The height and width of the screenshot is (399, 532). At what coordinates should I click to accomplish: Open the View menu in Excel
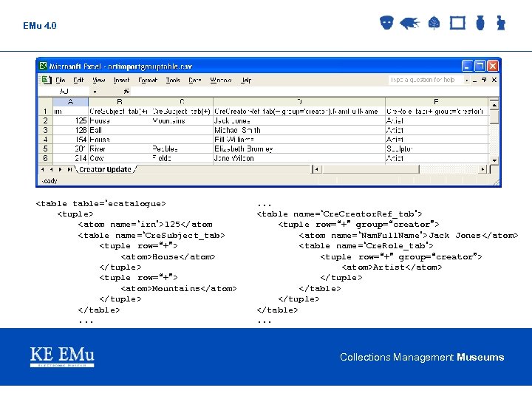pyautogui.click(x=99, y=80)
